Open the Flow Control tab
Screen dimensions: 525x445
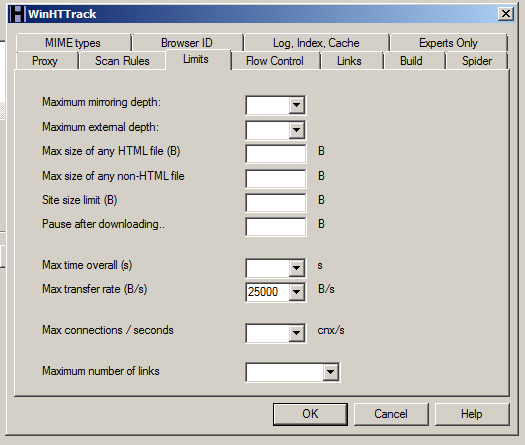[x=275, y=61]
